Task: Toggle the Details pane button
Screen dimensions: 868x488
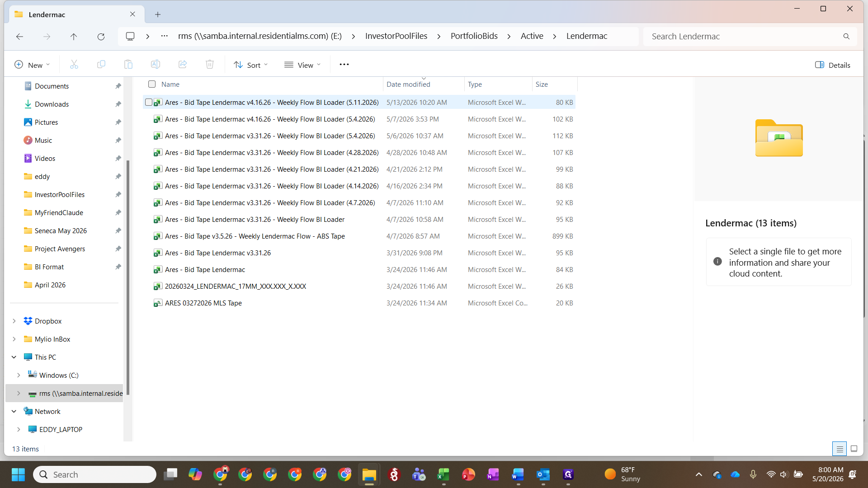Action: tap(832, 65)
